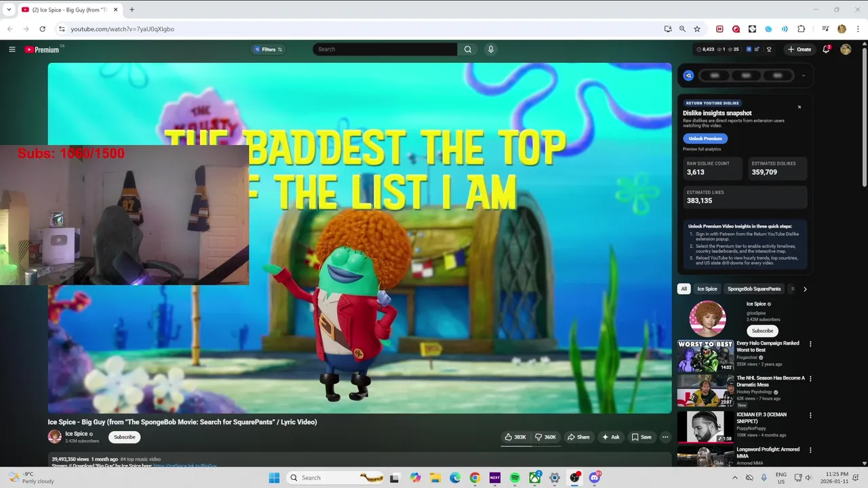Bookmark this tab with star
The width and height of the screenshot is (868, 488).
pos(696,29)
